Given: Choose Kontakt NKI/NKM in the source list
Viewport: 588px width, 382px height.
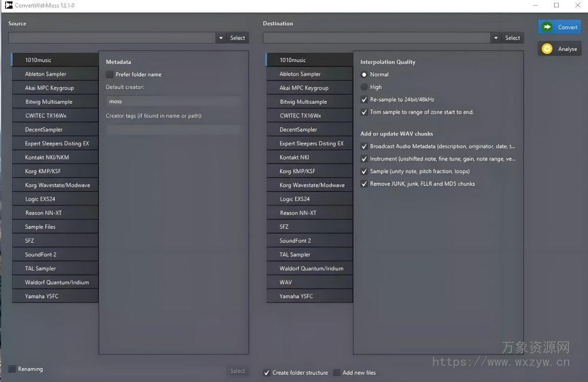Looking at the screenshot, I should pyautogui.click(x=55, y=157).
